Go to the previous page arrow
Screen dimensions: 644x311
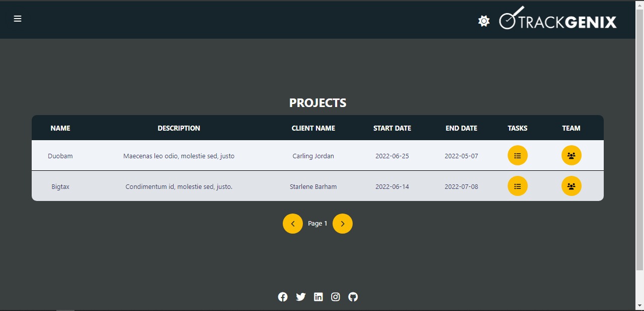tap(293, 224)
